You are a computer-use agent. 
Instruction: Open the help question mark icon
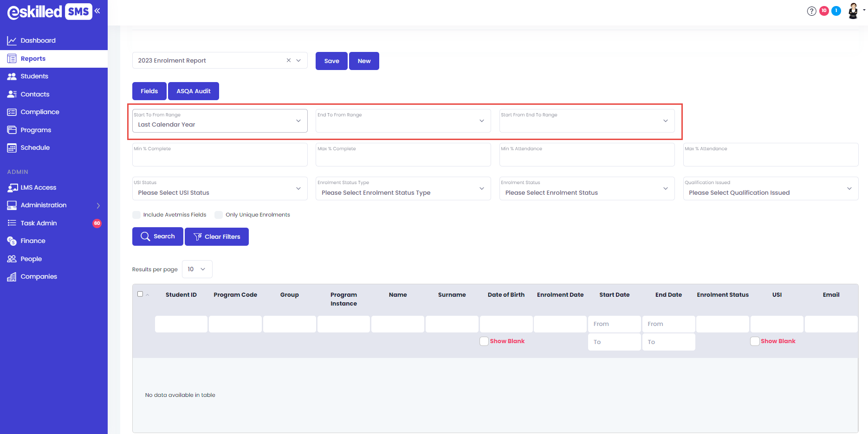[x=811, y=11]
